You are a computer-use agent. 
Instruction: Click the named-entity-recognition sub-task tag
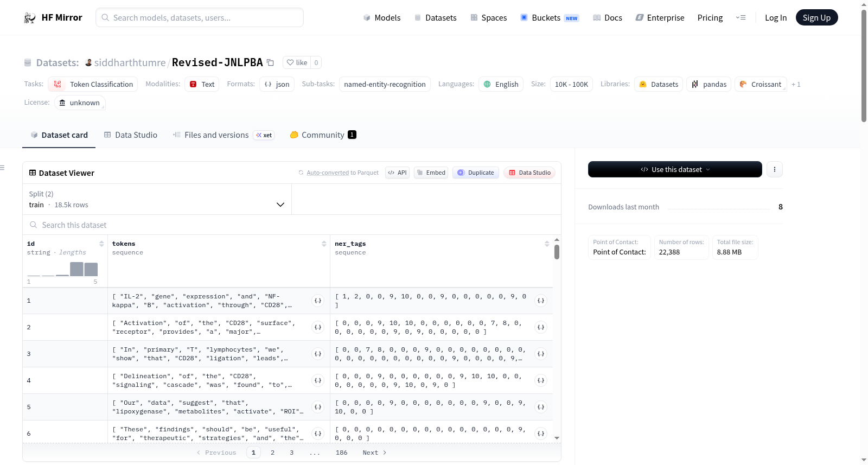385,84
